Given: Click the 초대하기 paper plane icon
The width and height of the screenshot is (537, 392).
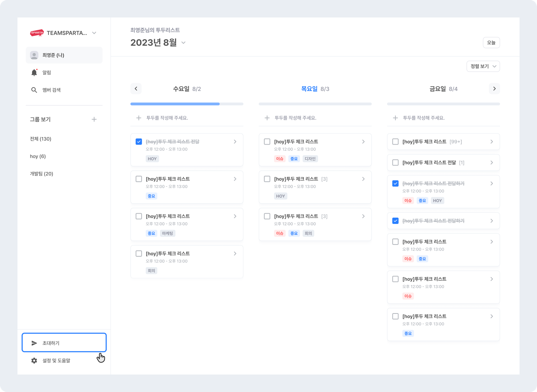Looking at the screenshot, I should (x=34, y=343).
